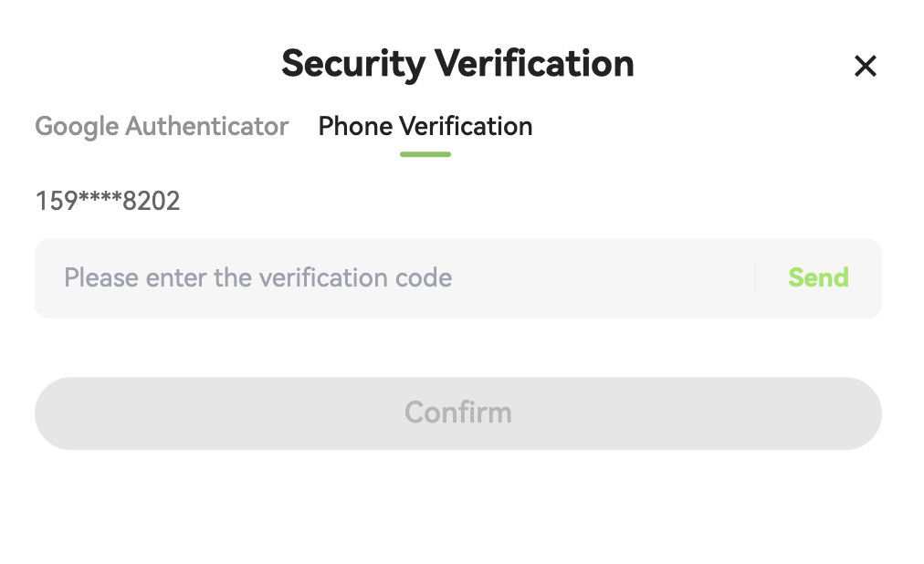Submit verification using the grey Confirm button
The width and height of the screenshot is (924, 564).
pos(457,413)
